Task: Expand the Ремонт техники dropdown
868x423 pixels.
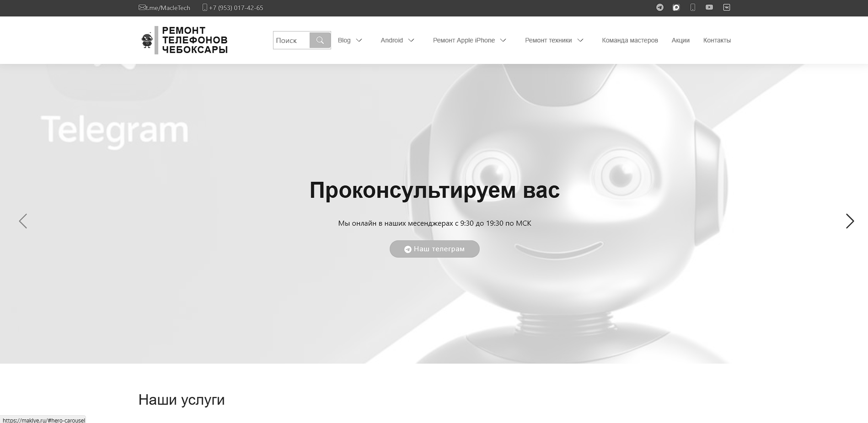Action: pos(554,40)
